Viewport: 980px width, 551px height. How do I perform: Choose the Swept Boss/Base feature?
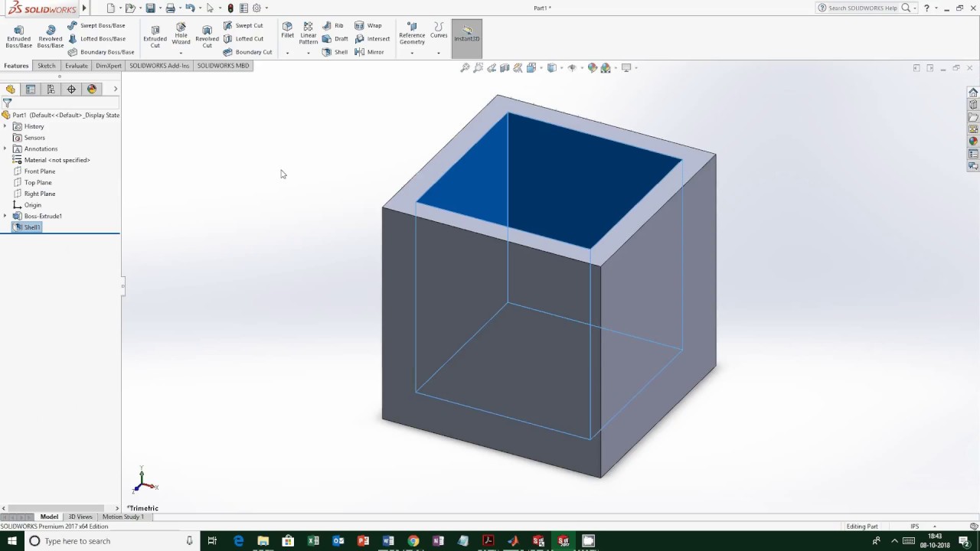tap(96, 25)
